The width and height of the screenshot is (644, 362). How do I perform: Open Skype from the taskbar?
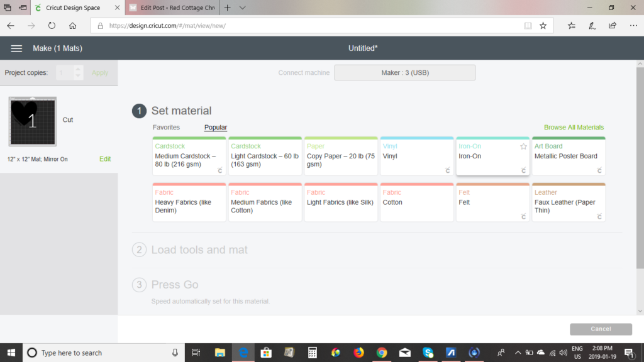pyautogui.click(x=428, y=353)
